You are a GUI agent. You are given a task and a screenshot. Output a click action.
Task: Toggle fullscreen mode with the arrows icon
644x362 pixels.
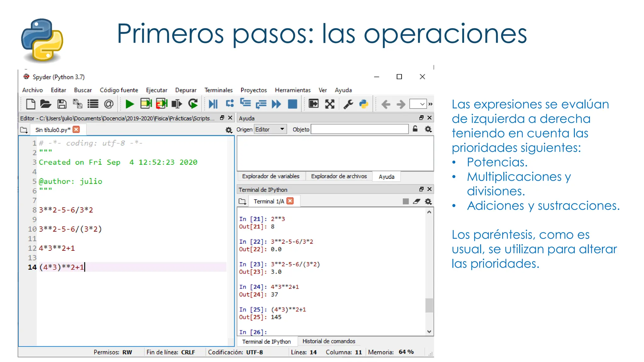tap(330, 104)
